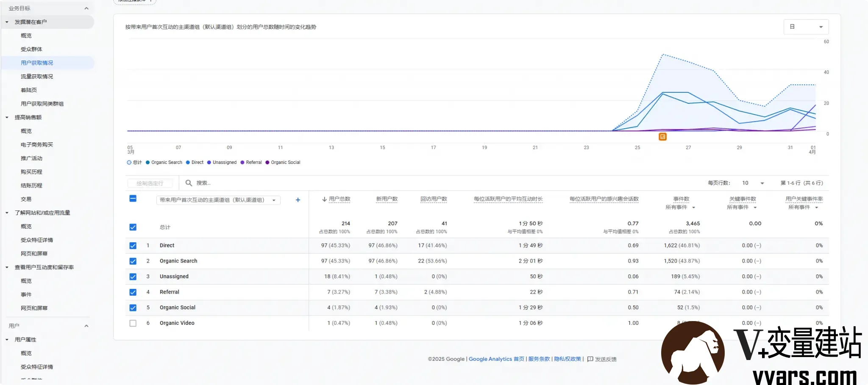Toggle Organic Search legend dot
The image size is (868, 385).
click(147, 162)
